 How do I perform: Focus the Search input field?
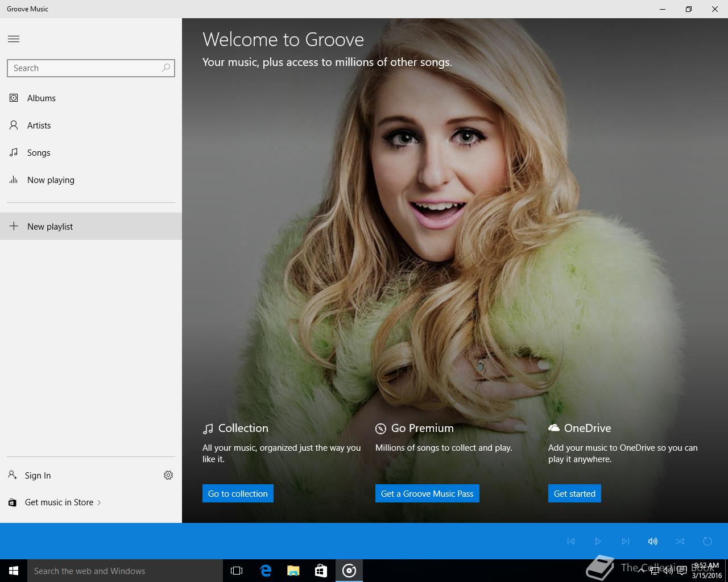click(x=91, y=68)
